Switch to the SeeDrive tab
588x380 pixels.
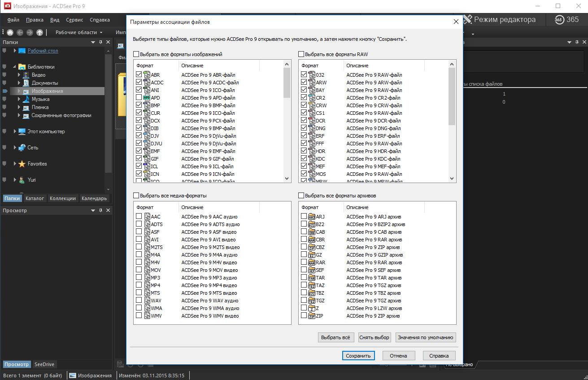pyautogui.click(x=44, y=364)
